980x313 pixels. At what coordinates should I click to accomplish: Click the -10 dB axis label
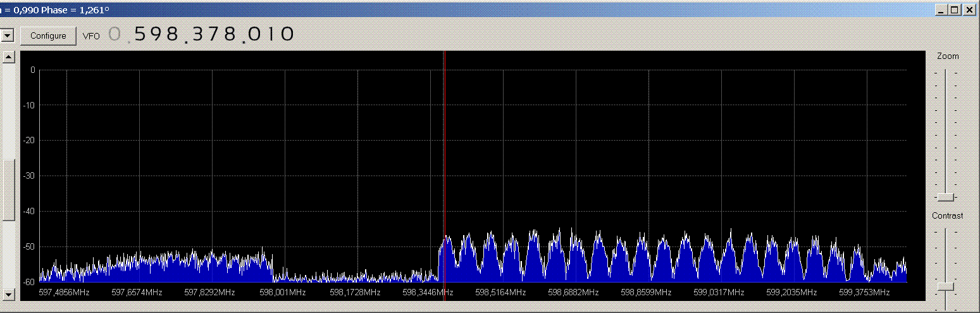tap(30, 105)
